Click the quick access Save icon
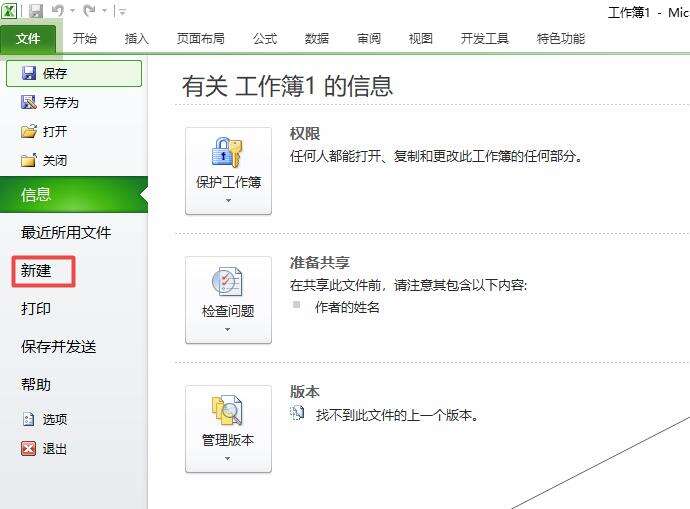This screenshot has width=690, height=509. 36,11
